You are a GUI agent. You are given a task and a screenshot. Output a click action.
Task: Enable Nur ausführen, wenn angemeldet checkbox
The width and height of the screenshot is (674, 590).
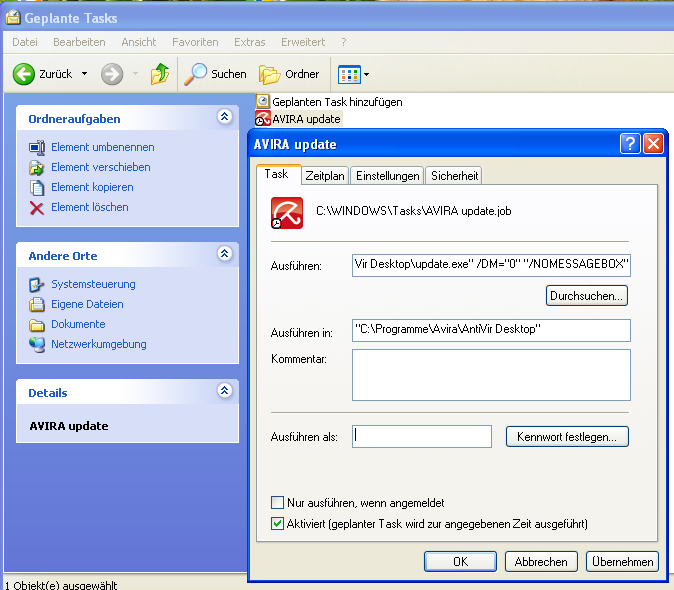click(x=277, y=502)
